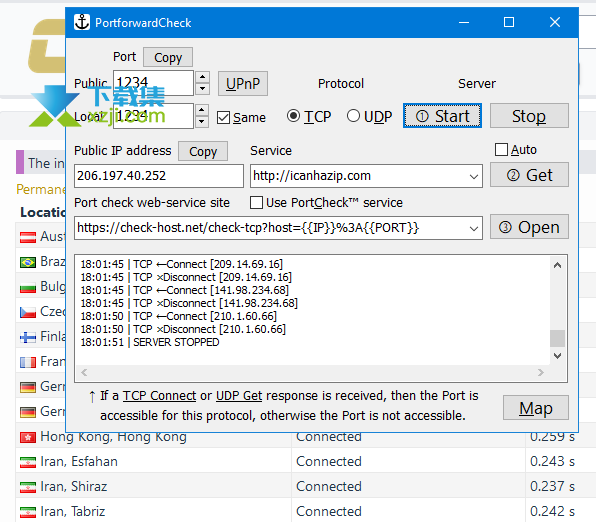Click Bulgaria flag icon in background table
Image resolution: width=596 pixels, height=522 pixels.
[x=28, y=287]
